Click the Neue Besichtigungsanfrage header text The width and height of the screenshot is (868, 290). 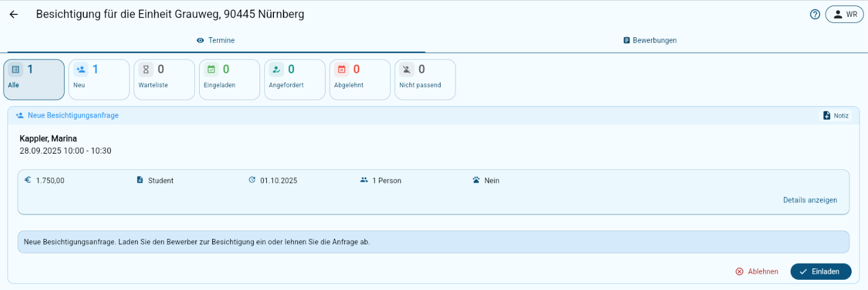click(73, 115)
